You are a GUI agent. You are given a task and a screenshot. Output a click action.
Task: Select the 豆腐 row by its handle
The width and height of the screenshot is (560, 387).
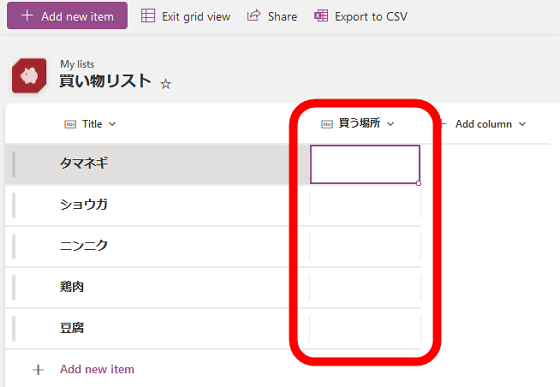14,328
